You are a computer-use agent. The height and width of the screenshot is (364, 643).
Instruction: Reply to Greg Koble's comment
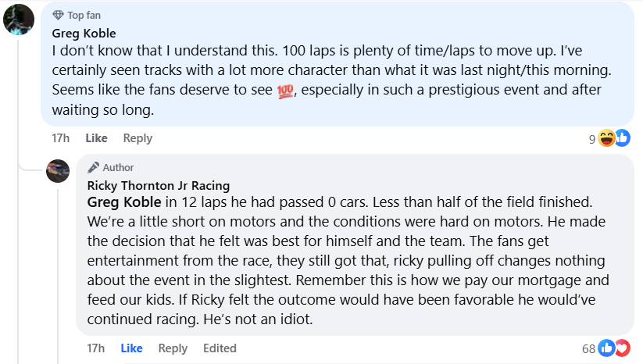point(138,138)
